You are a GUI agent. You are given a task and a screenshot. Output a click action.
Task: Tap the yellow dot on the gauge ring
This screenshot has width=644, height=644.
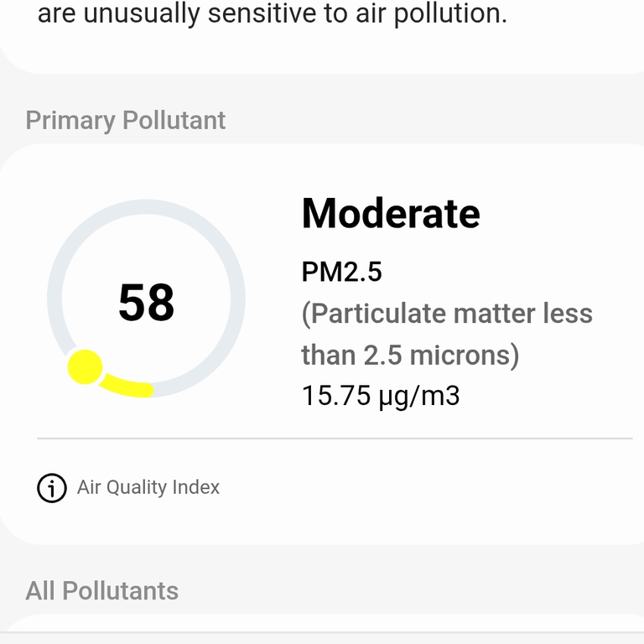coord(85,367)
